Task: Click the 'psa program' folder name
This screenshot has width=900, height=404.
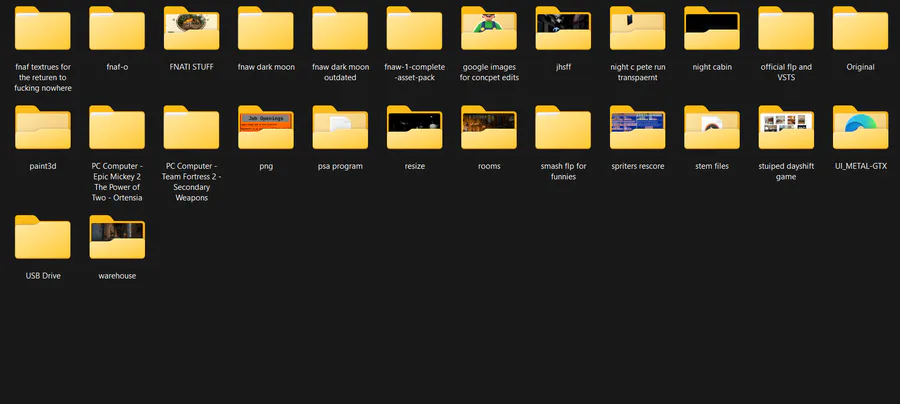Action: [x=340, y=166]
